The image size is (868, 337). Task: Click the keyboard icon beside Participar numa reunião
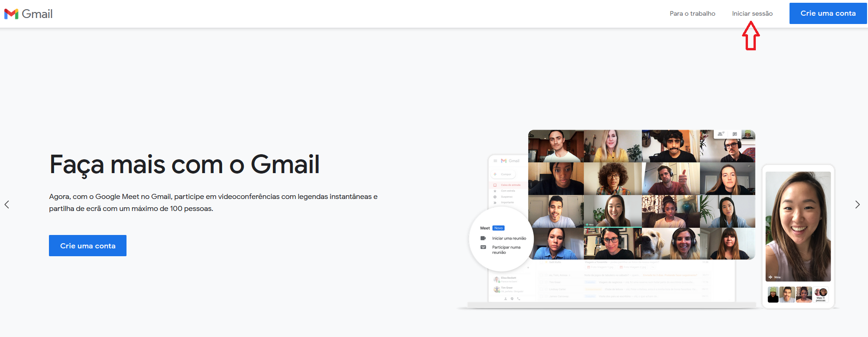pyautogui.click(x=483, y=247)
